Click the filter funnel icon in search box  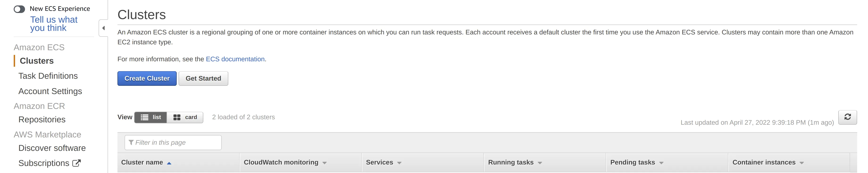click(x=131, y=142)
